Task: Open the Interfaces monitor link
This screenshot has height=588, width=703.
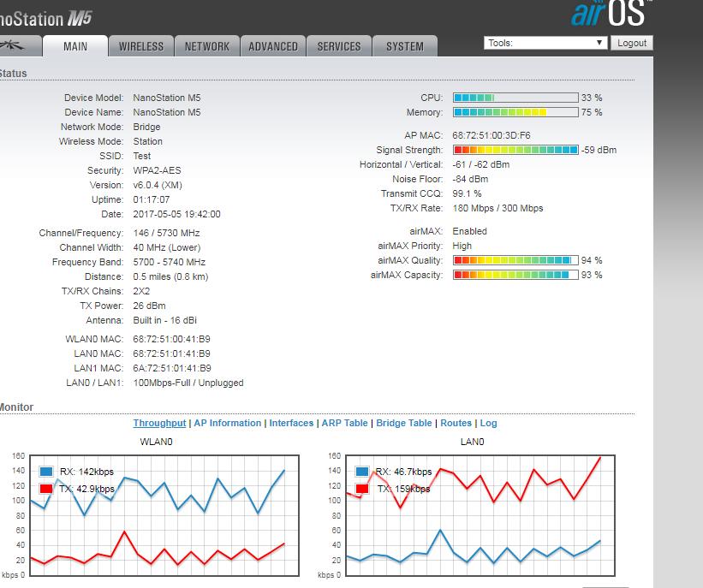Action: pyautogui.click(x=291, y=423)
